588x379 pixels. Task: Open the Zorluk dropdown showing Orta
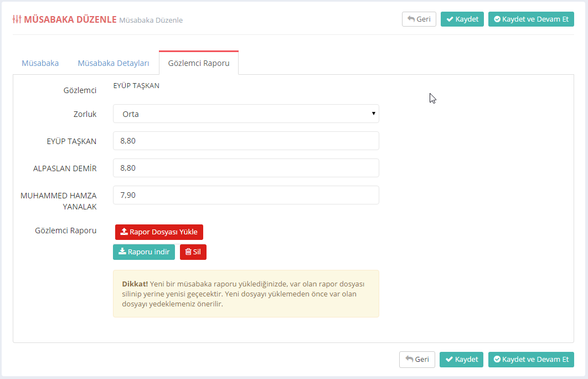pyautogui.click(x=246, y=114)
